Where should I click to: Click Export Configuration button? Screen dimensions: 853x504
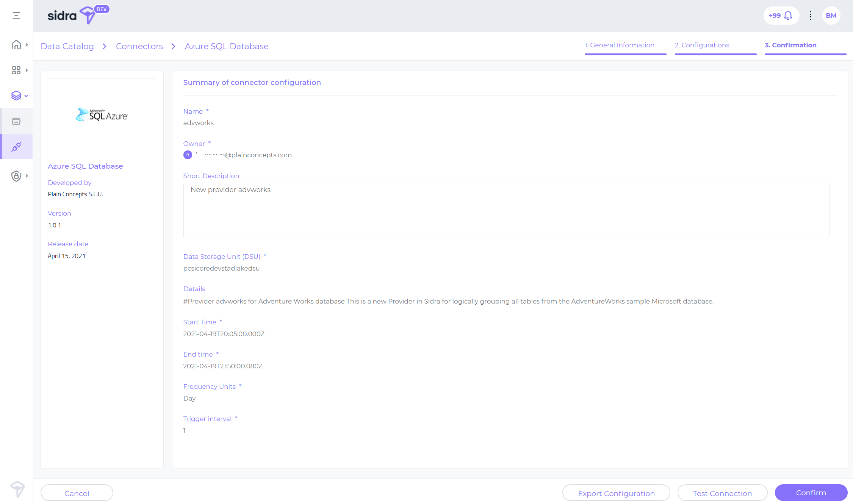point(616,493)
